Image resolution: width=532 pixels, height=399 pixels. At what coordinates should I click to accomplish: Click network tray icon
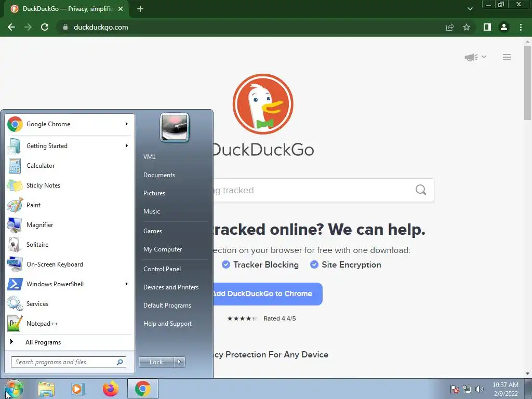click(467, 389)
